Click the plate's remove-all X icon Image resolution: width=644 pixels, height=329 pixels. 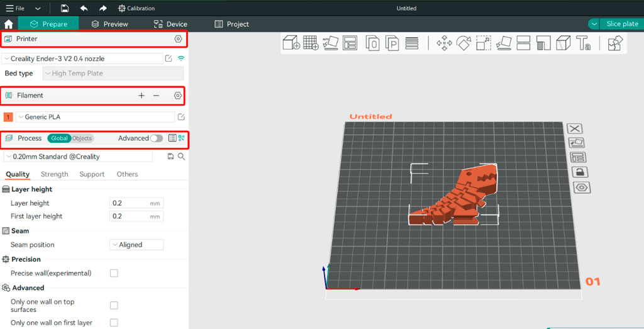575,128
